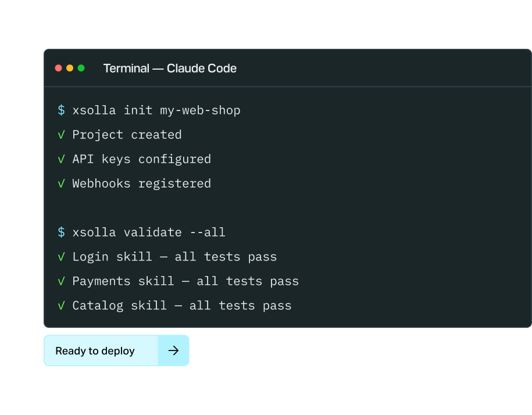The image size is (532, 415).
Task: Click the Catalog skill all tests pass text
Action: click(x=182, y=306)
